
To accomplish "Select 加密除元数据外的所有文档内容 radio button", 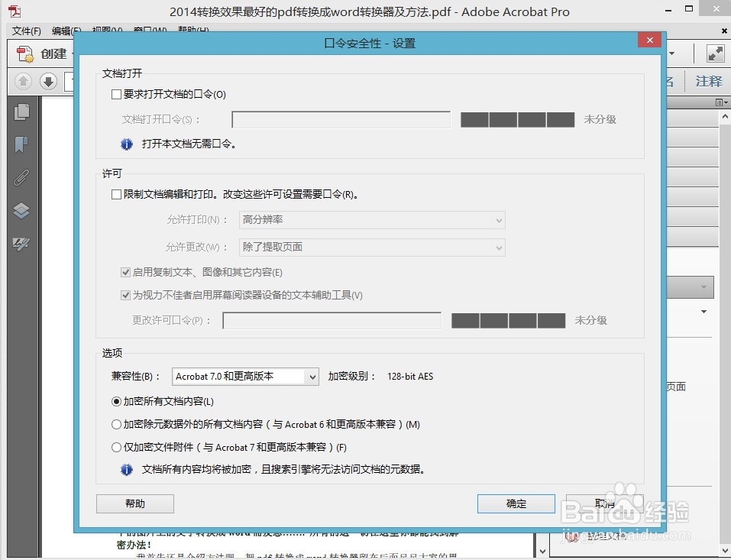I will tap(117, 424).
